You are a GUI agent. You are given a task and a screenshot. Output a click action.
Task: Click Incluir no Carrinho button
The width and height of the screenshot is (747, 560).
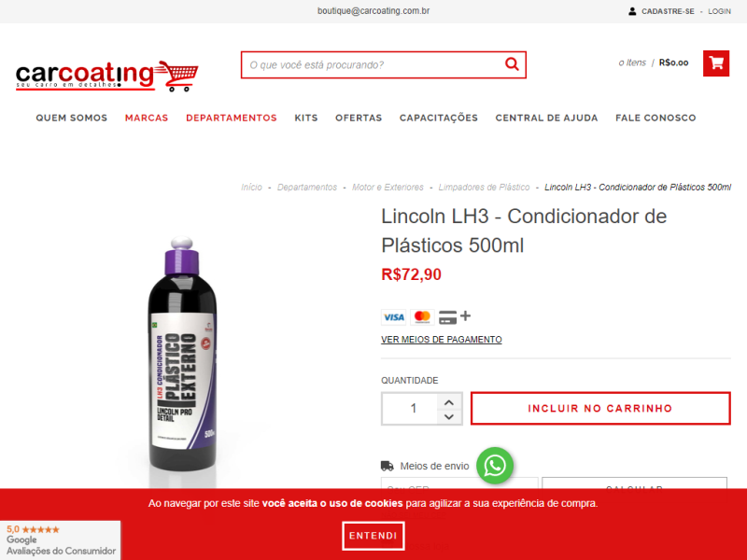tap(600, 408)
